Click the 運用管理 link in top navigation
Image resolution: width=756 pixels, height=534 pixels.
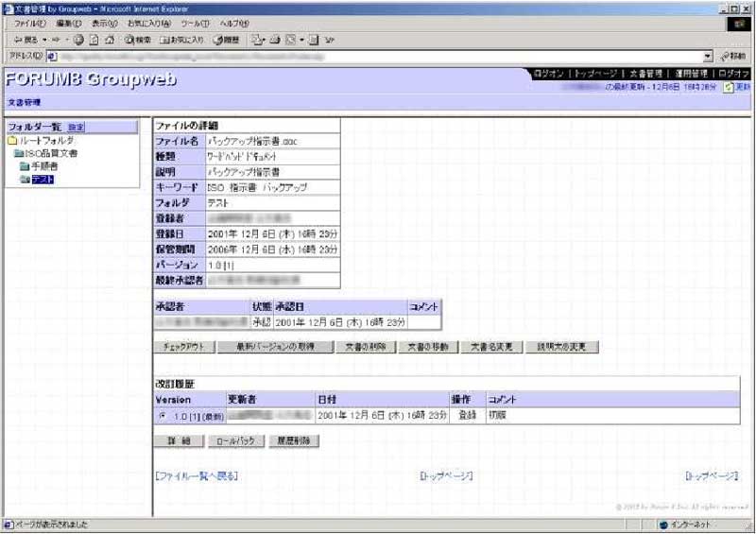691,74
